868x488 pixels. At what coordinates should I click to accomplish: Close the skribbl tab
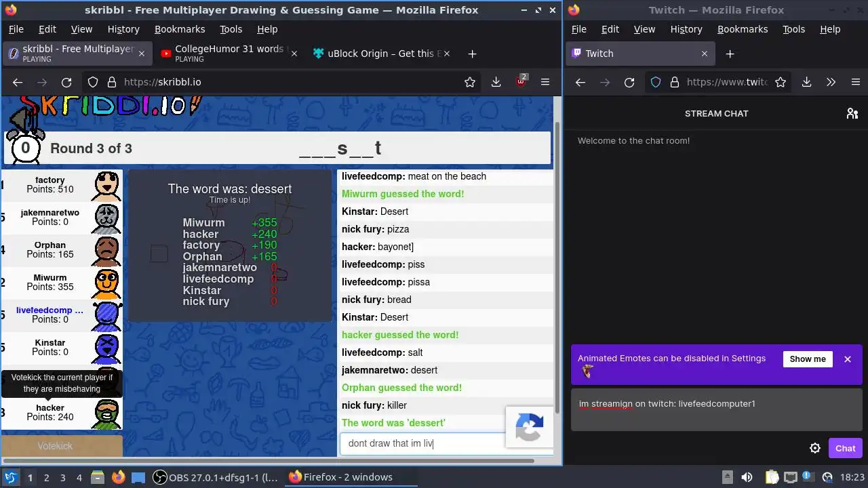[x=142, y=54]
